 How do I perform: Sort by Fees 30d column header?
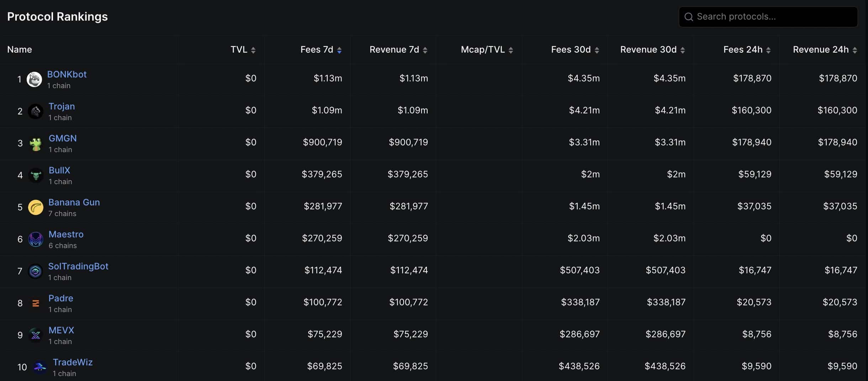[x=575, y=50]
